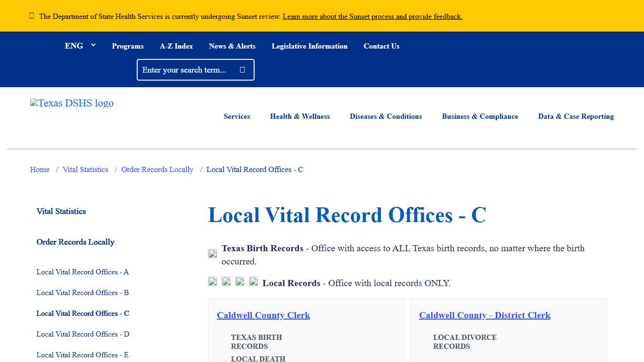Open the ENG language dropdown
Viewport: 644px width, 362px height.
pos(80,46)
